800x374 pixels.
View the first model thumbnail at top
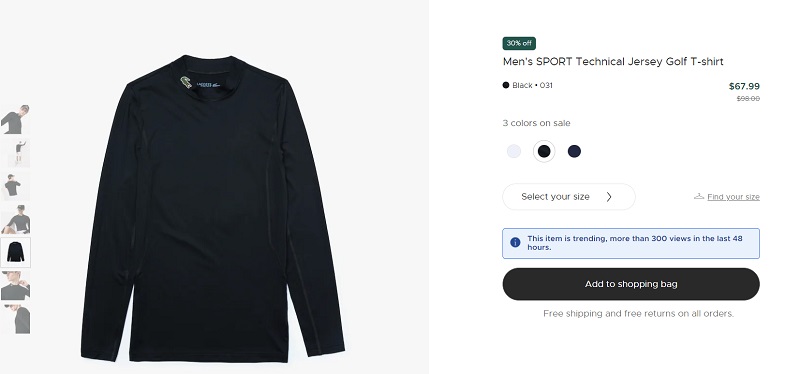point(15,119)
